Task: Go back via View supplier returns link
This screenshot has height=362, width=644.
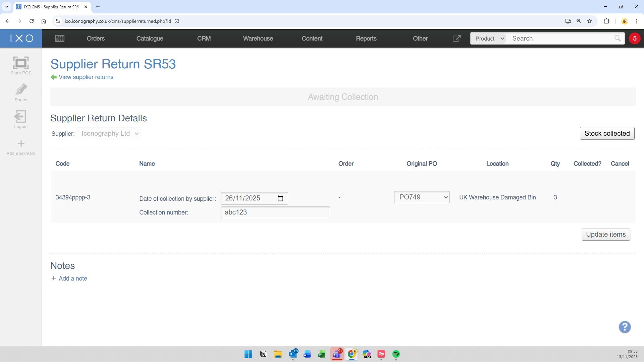Action: click(86, 77)
